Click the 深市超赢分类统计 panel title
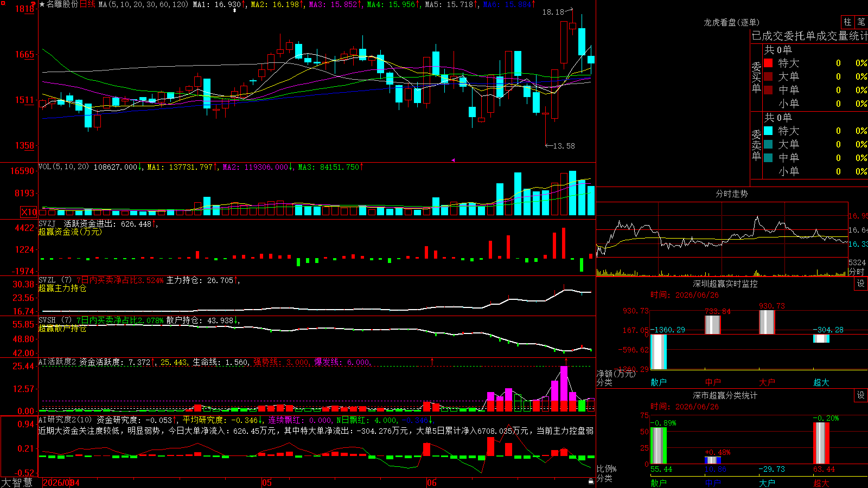This screenshot has width=868, height=488. click(725, 395)
